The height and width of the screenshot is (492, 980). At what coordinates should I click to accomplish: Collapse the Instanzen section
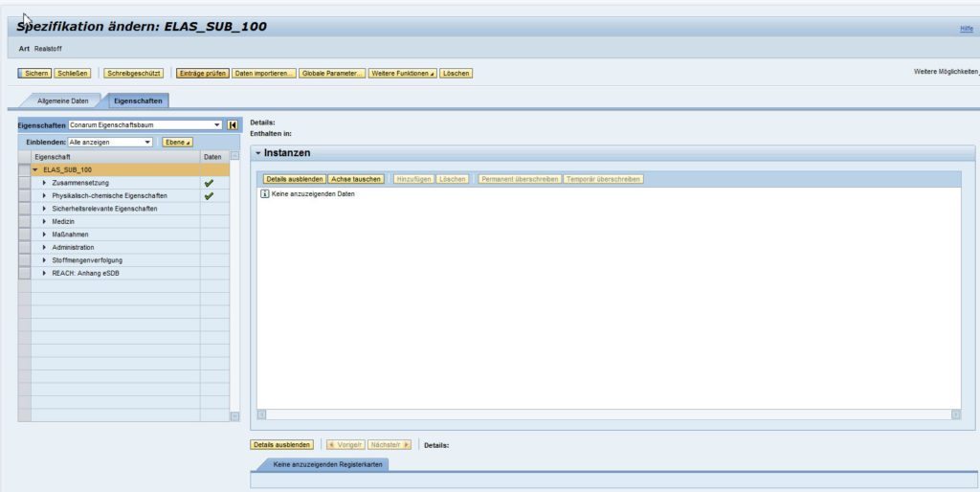point(257,153)
